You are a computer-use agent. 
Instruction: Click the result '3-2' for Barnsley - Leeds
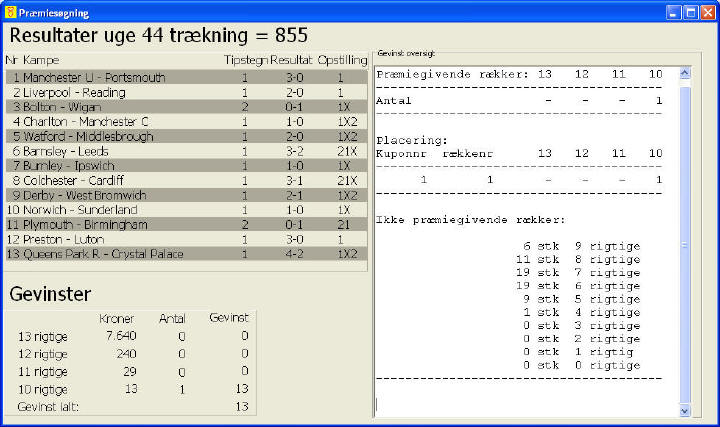(x=294, y=151)
